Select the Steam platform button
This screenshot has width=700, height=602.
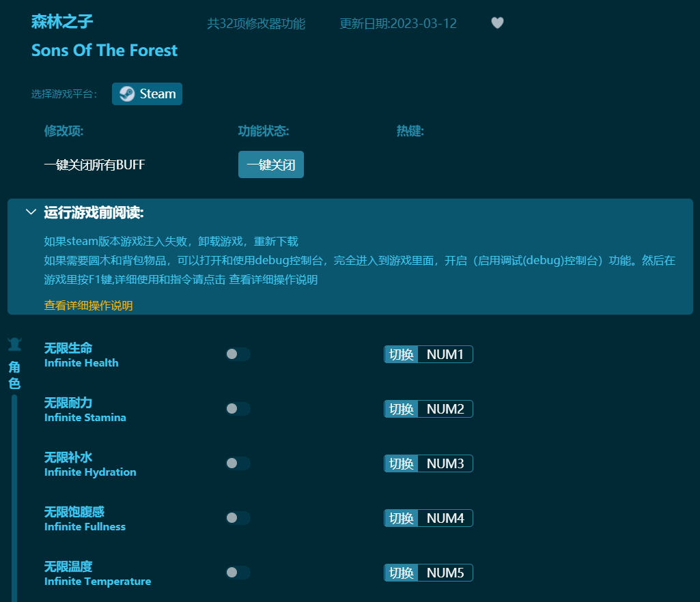coord(147,94)
